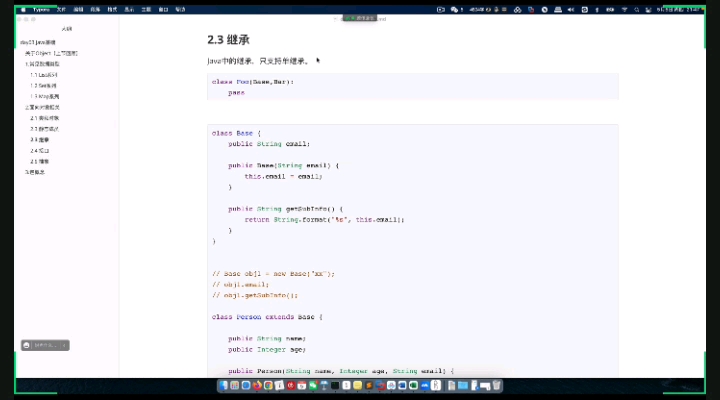This screenshot has width=720, height=400.
Task: Open Sublime Text from the Dock
Action: (369, 385)
